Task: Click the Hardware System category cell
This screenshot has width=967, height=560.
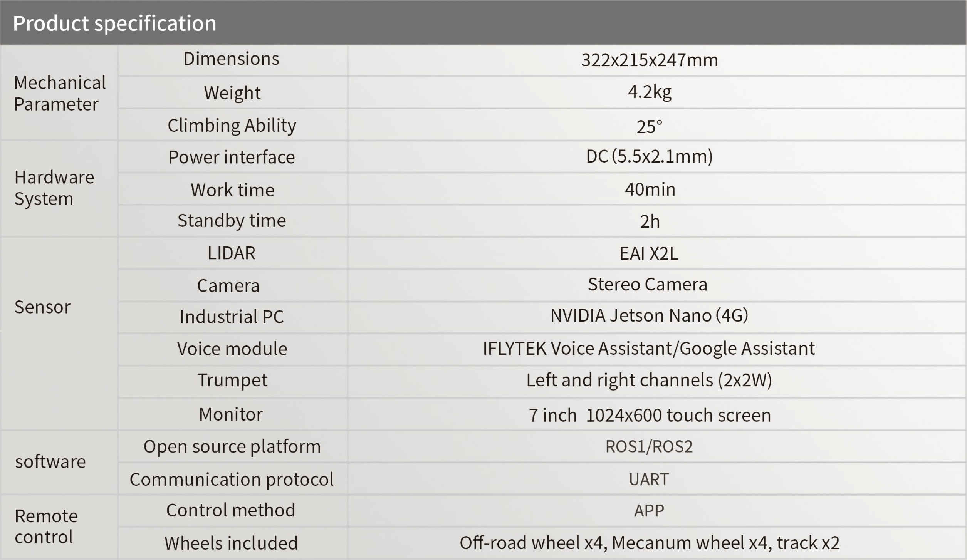Action: pyautogui.click(x=54, y=188)
